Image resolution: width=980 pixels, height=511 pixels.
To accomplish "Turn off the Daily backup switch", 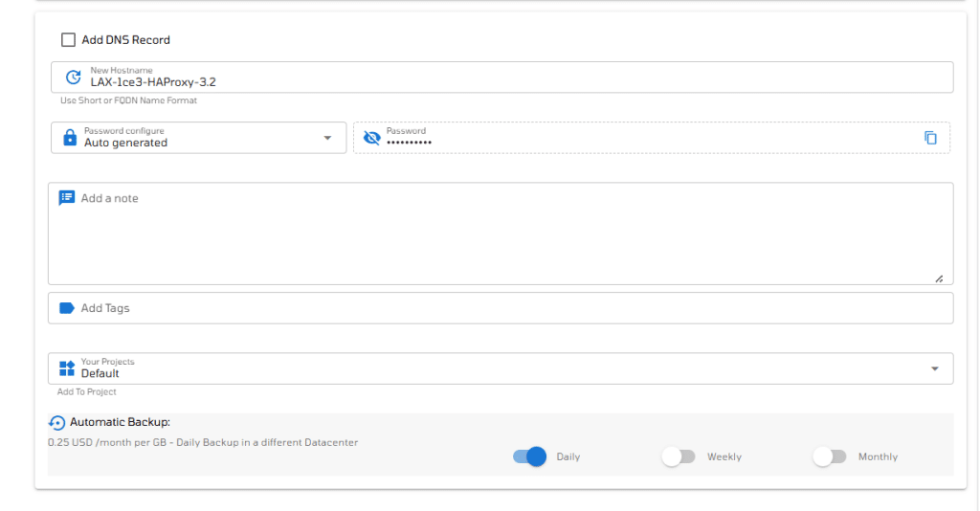I will tap(529, 456).
